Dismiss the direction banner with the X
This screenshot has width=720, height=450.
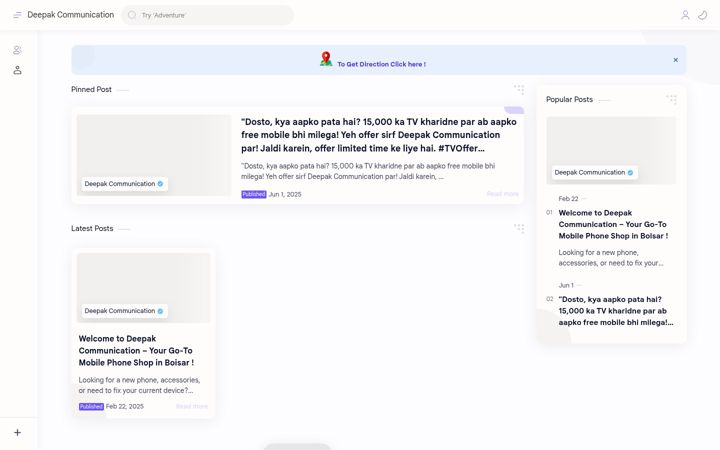pos(675,60)
